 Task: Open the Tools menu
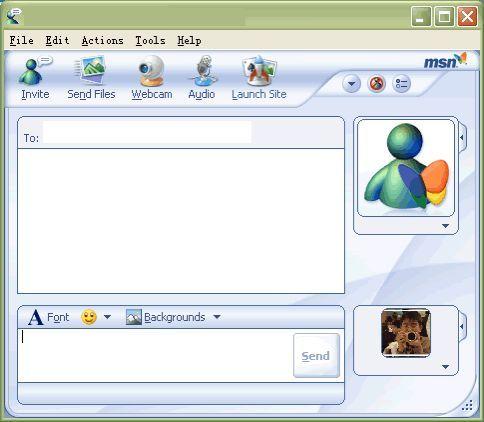(150, 41)
